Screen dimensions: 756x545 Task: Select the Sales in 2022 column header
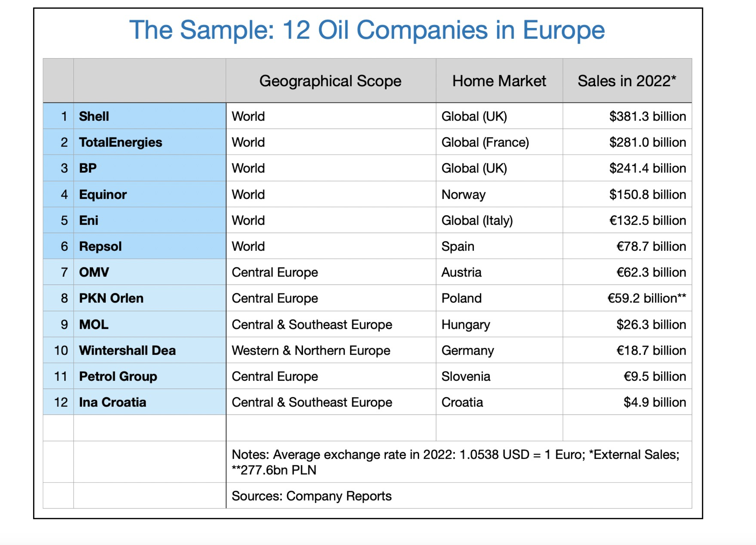[627, 81]
